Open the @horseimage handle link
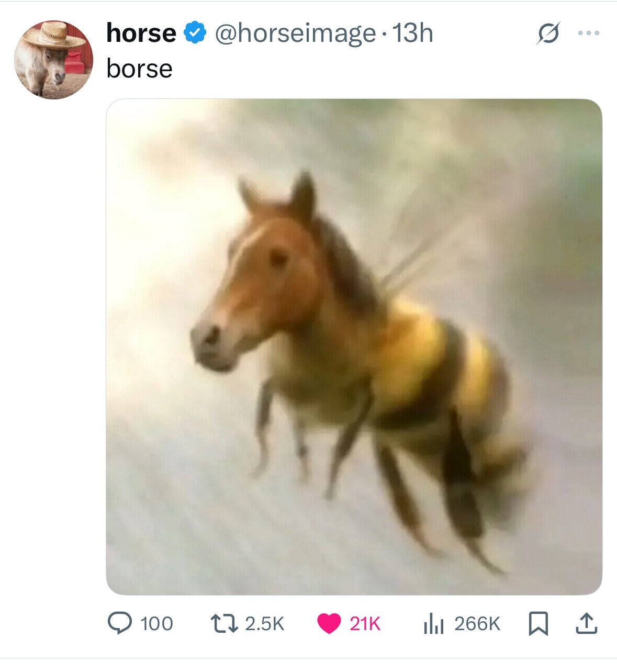 coord(295,33)
